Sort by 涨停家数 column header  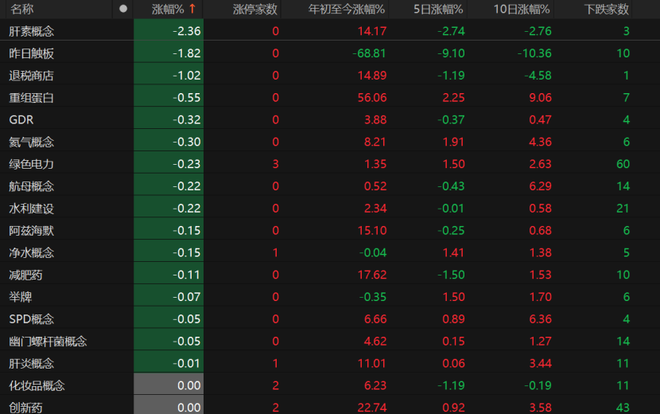tap(254, 9)
